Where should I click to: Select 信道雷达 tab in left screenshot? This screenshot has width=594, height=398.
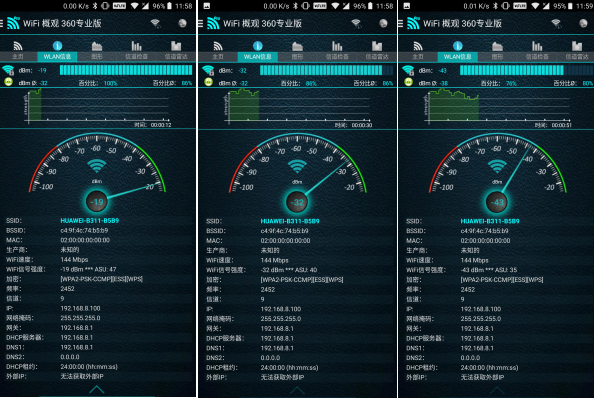(176, 56)
